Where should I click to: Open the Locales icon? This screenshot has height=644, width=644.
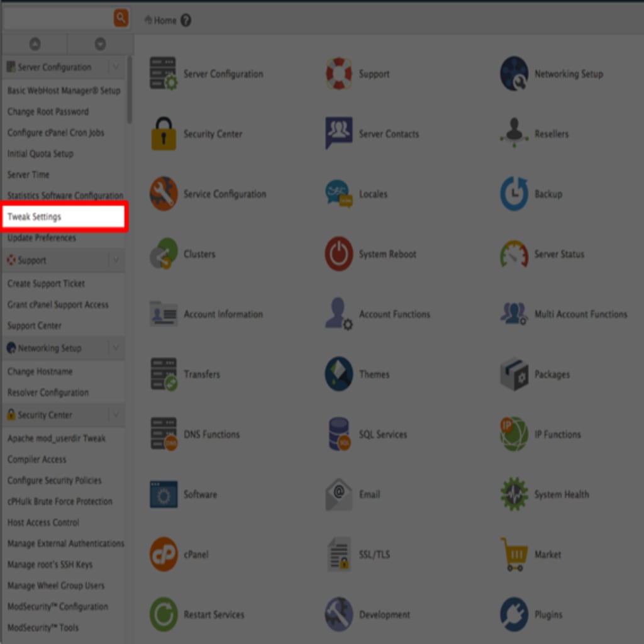point(338,194)
